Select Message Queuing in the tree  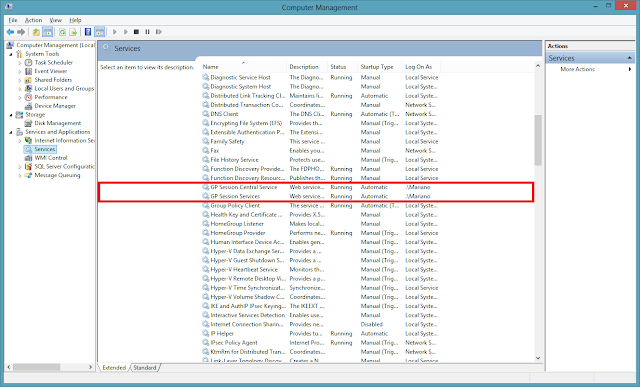(57, 175)
